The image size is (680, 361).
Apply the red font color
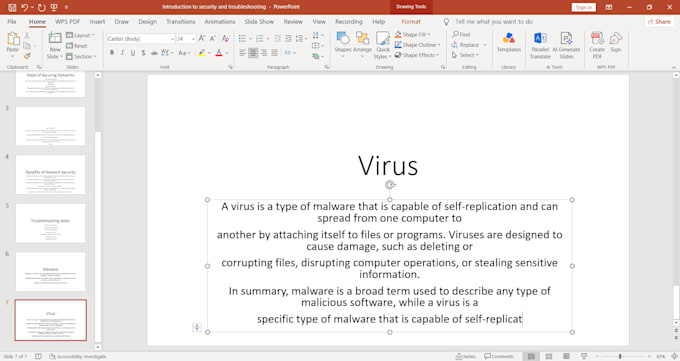[219, 53]
